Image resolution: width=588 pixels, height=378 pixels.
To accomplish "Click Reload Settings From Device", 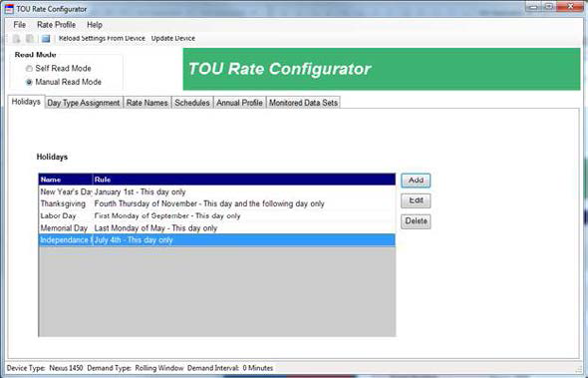I will pos(102,38).
